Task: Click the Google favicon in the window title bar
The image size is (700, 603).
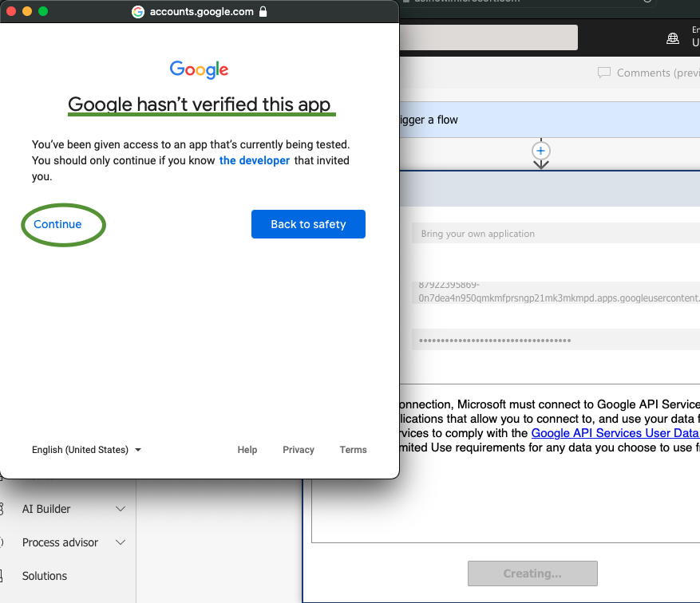Action: coord(136,11)
